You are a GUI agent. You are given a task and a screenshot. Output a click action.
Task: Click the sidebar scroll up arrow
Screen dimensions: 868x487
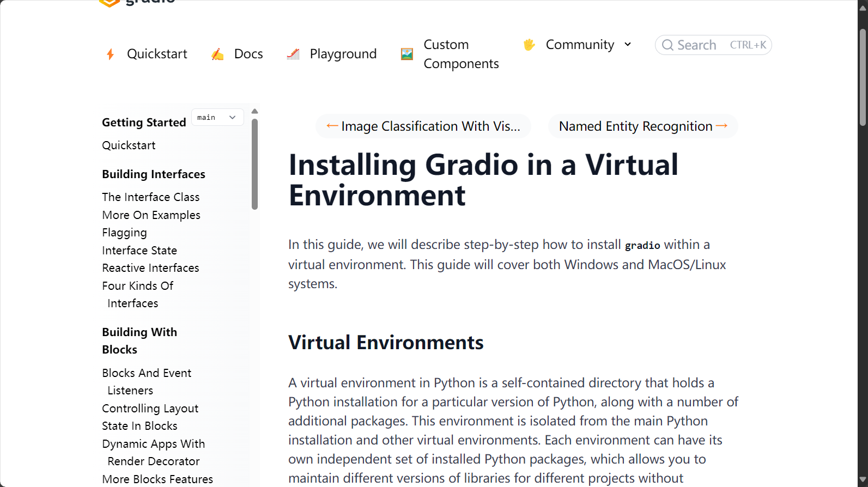(254, 111)
